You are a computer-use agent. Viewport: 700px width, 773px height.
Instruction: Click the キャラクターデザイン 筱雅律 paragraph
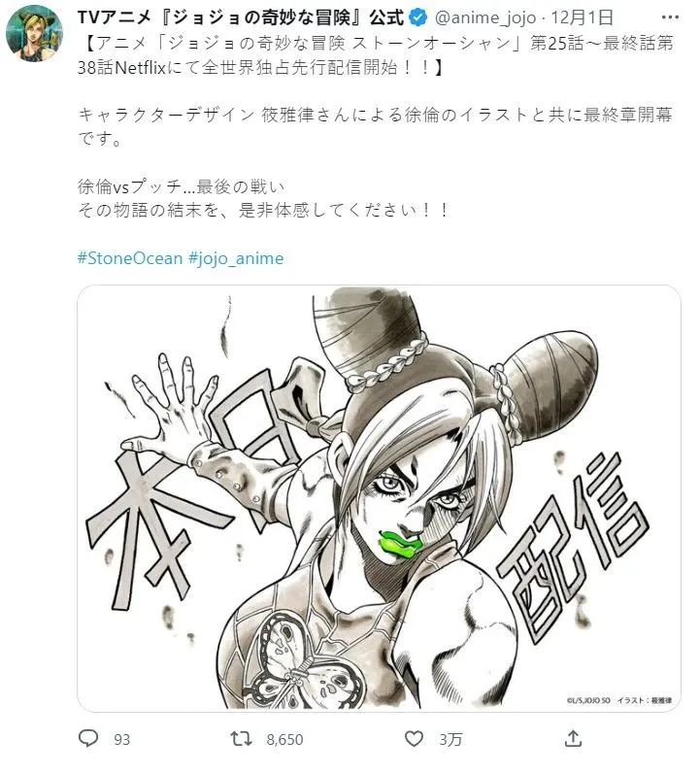click(375, 127)
